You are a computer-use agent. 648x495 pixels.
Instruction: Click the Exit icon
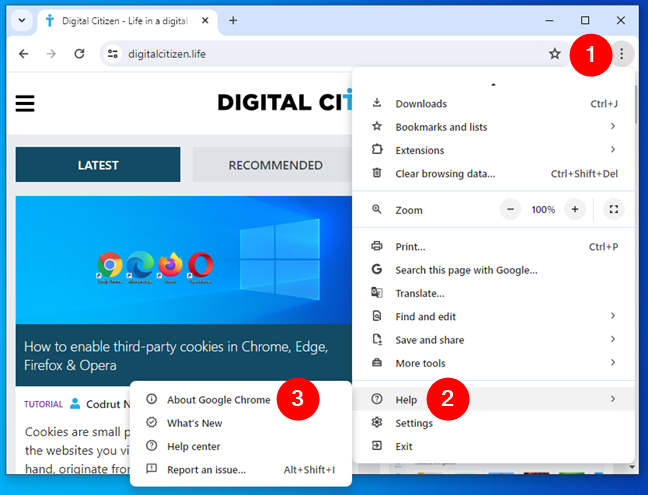pyautogui.click(x=376, y=445)
